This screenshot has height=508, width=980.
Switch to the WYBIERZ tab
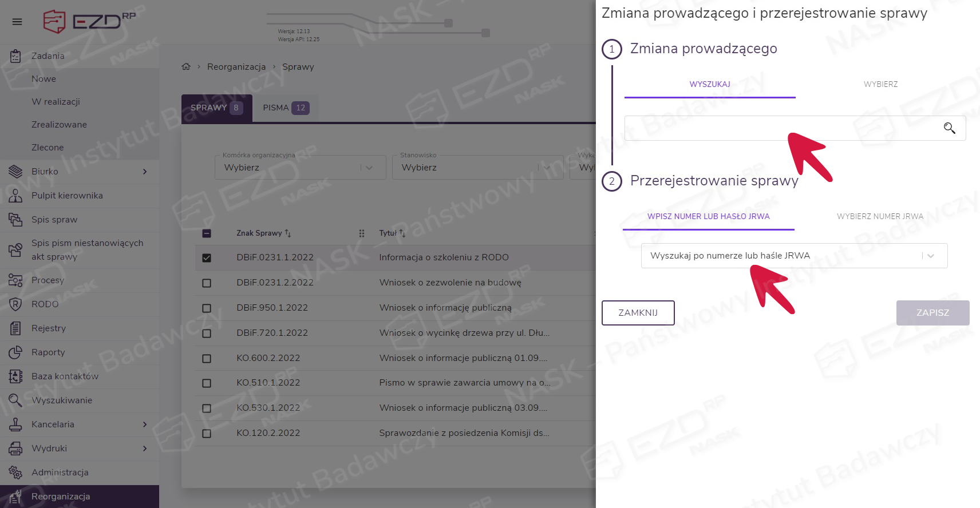click(880, 84)
